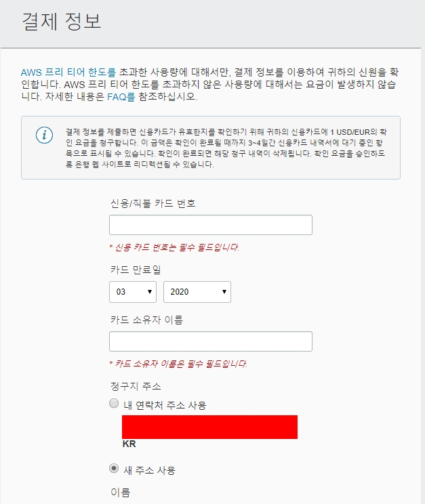This screenshot has width=425, height=504.
Task: Click the 이름 field label at bottom
Action: [121, 492]
